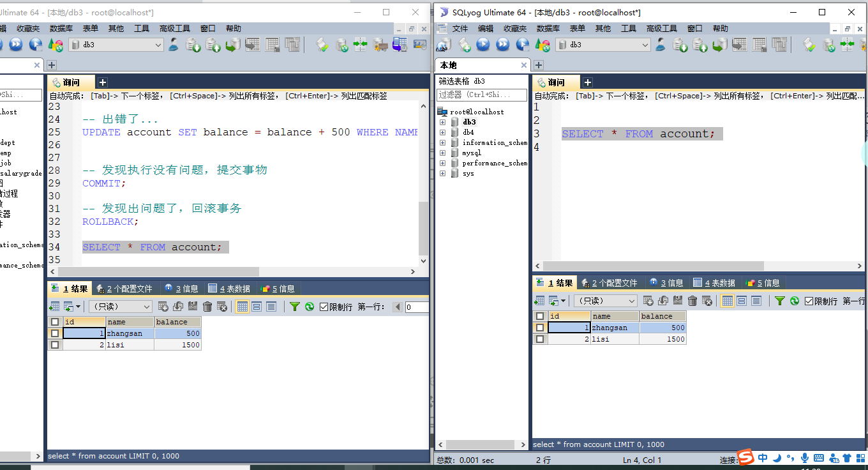Check lisi row checkbox in left result grid
The image size is (868, 470).
coord(55,345)
